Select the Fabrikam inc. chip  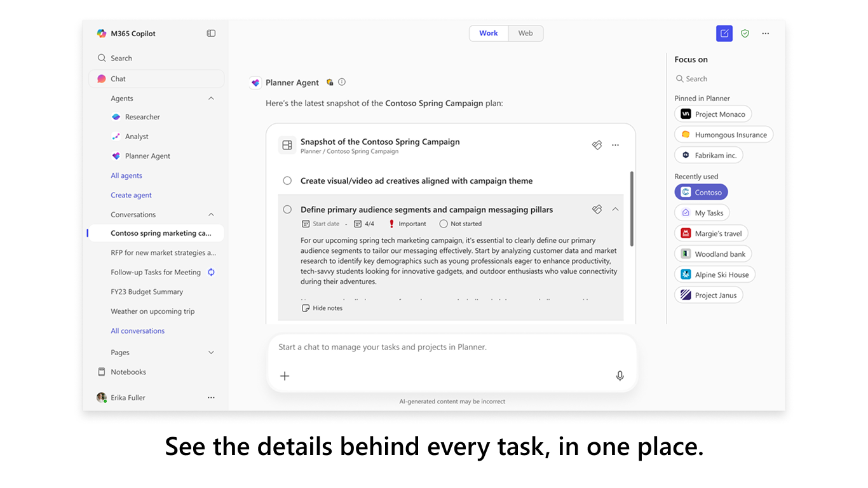(x=709, y=155)
